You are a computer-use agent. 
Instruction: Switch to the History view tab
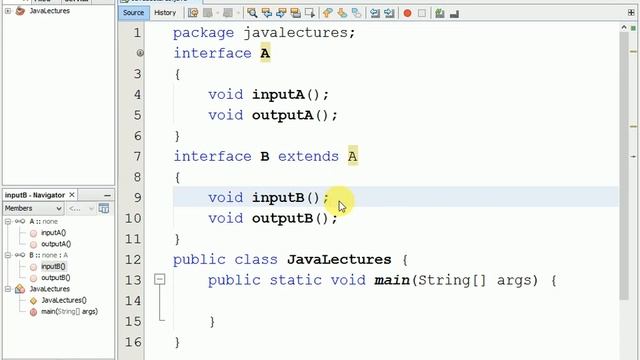(165, 13)
